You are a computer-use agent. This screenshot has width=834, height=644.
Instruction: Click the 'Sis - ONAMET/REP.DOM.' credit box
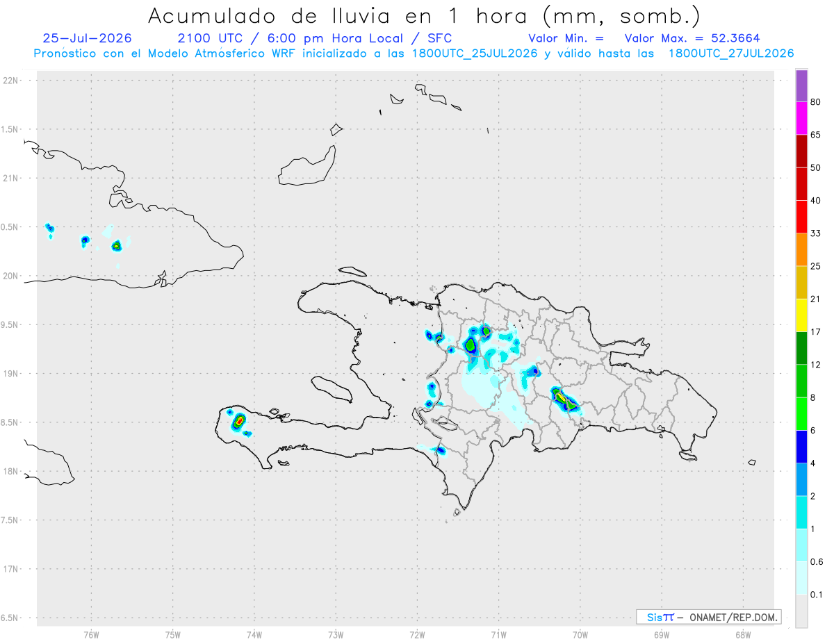point(709,617)
